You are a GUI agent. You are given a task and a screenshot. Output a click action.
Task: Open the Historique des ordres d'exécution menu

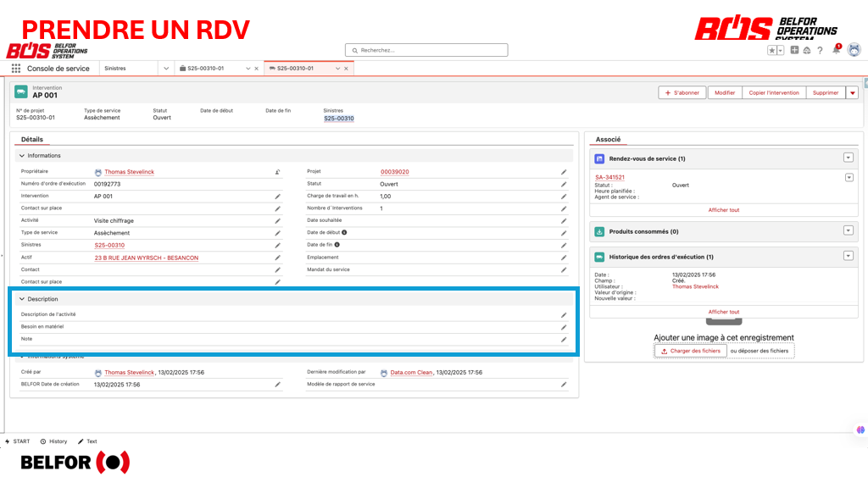(x=848, y=256)
